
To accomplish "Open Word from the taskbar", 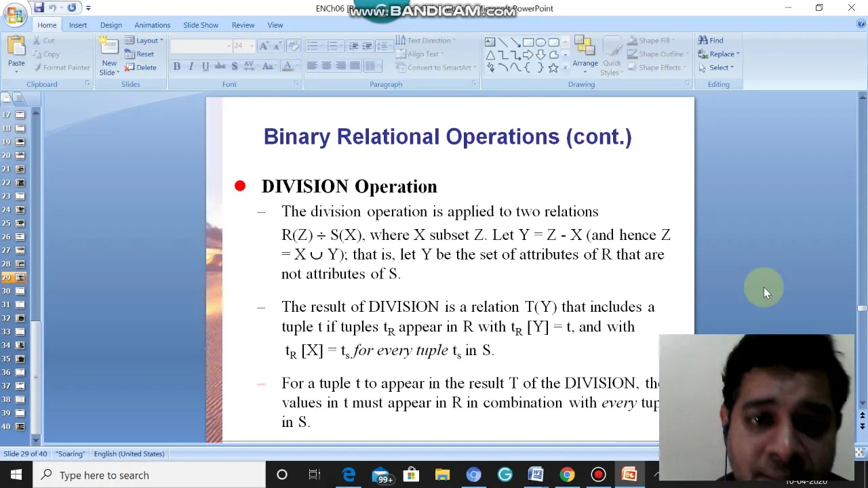I will (x=536, y=475).
